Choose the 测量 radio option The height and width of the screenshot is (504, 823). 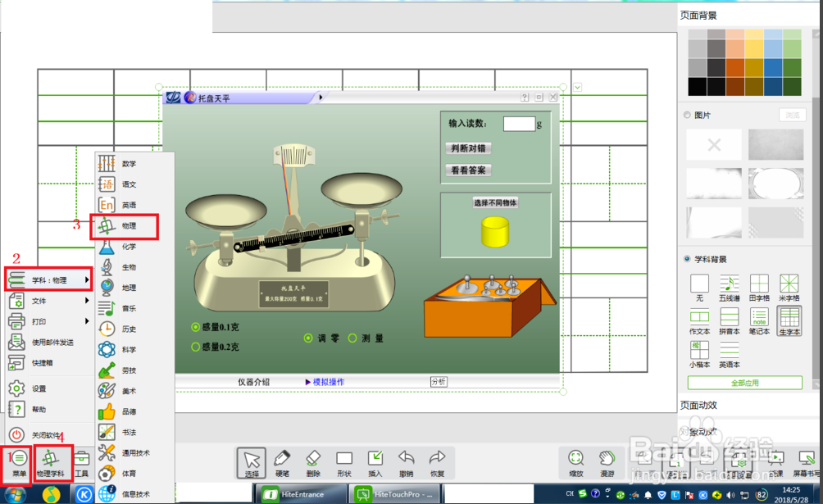353,338
